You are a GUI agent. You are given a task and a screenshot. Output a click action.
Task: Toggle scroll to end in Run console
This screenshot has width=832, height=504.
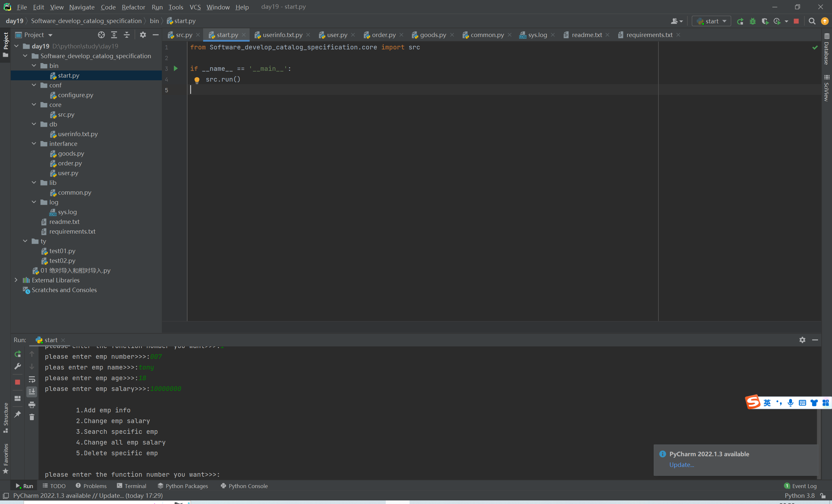click(32, 392)
